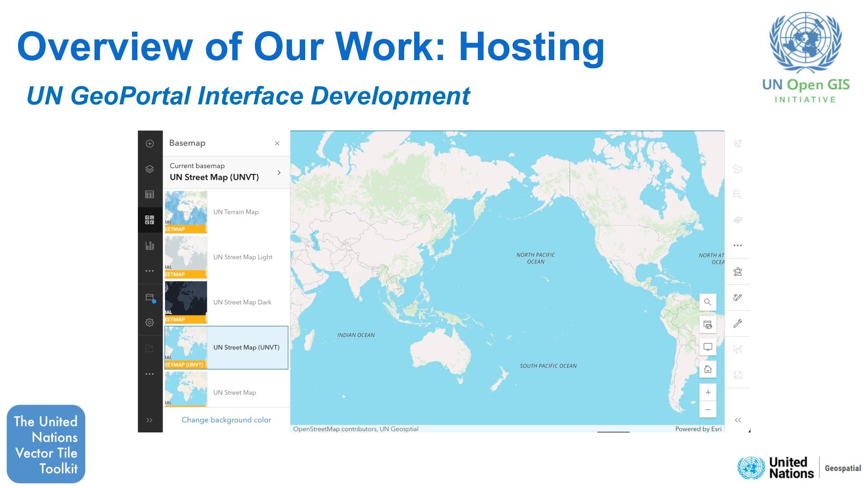Open the wrench tools icon
Image resolution: width=868 pixels, height=488 pixels.
738,324
